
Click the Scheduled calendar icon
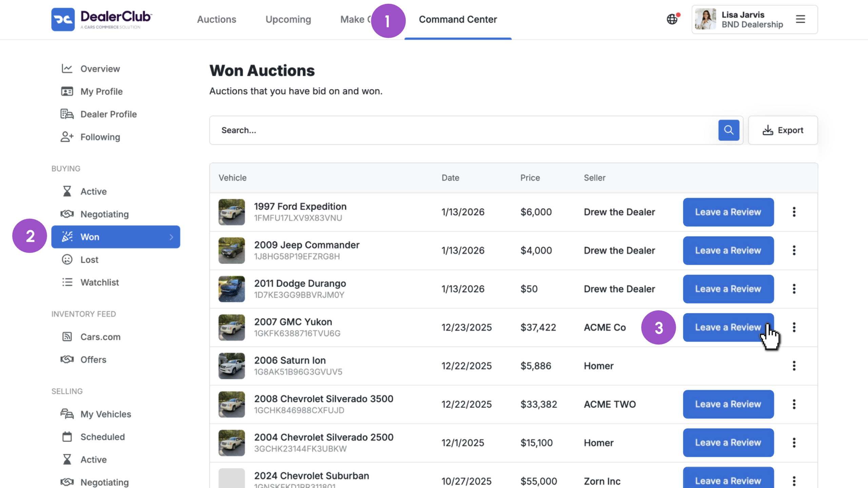click(67, 437)
